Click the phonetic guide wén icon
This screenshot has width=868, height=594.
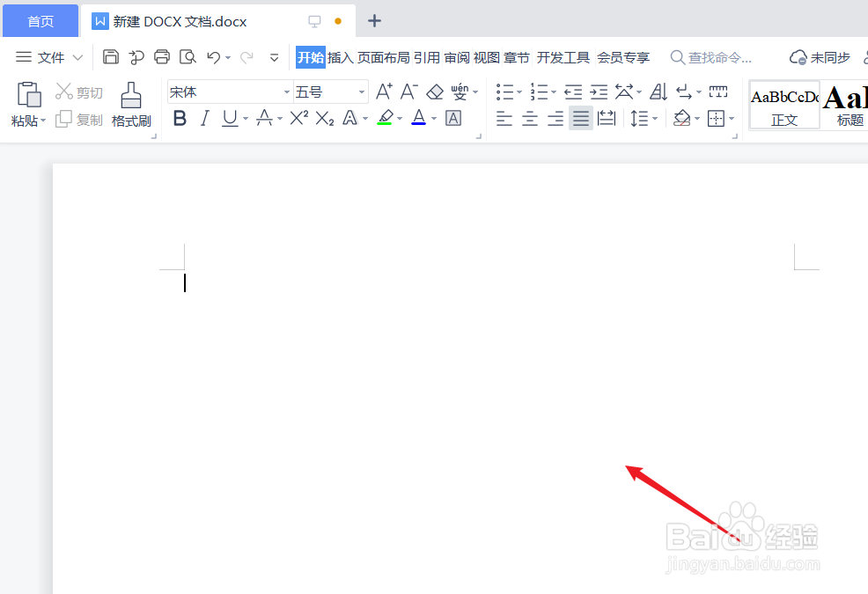[x=460, y=92]
